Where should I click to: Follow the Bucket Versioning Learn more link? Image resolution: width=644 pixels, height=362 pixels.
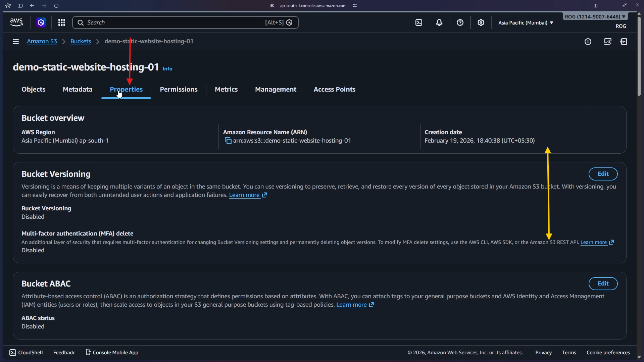(245, 195)
